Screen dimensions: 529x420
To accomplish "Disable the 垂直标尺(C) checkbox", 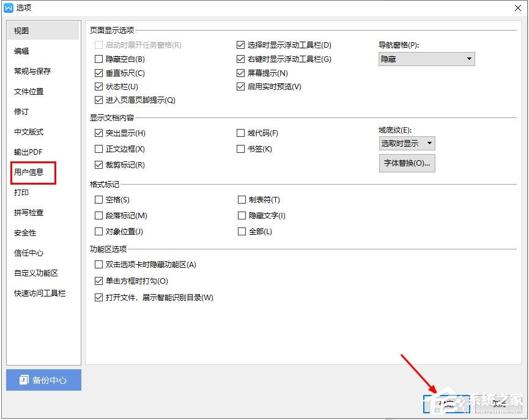I will pyautogui.click(x=98, y=73).
